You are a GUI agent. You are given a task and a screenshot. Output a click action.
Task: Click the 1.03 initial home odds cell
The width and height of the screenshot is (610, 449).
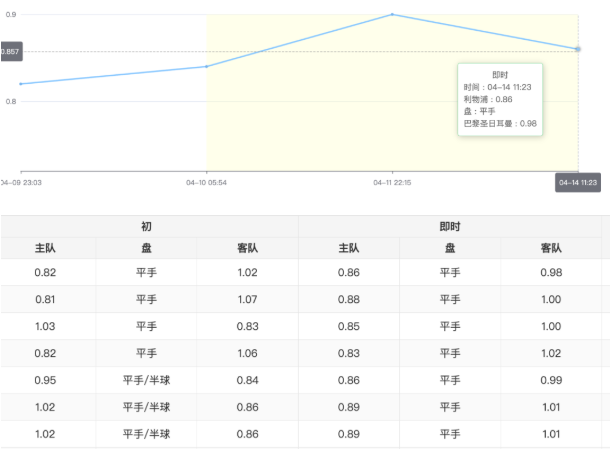pos(45,326)
